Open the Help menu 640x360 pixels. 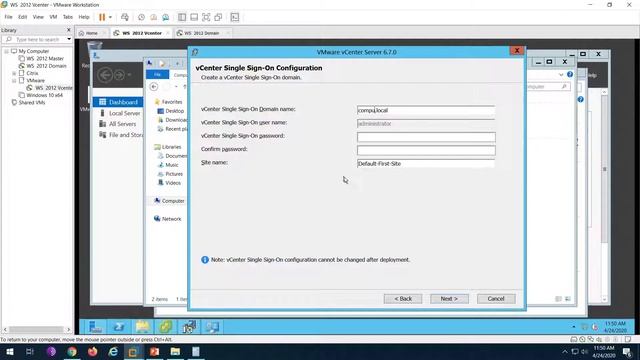tap(84, 17)
